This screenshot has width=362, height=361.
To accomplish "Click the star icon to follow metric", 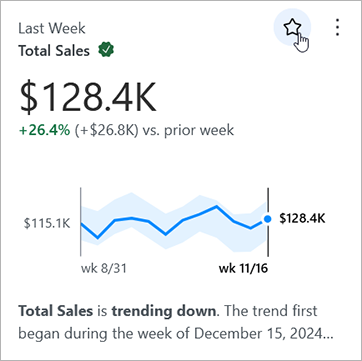I will click(292, 27).
